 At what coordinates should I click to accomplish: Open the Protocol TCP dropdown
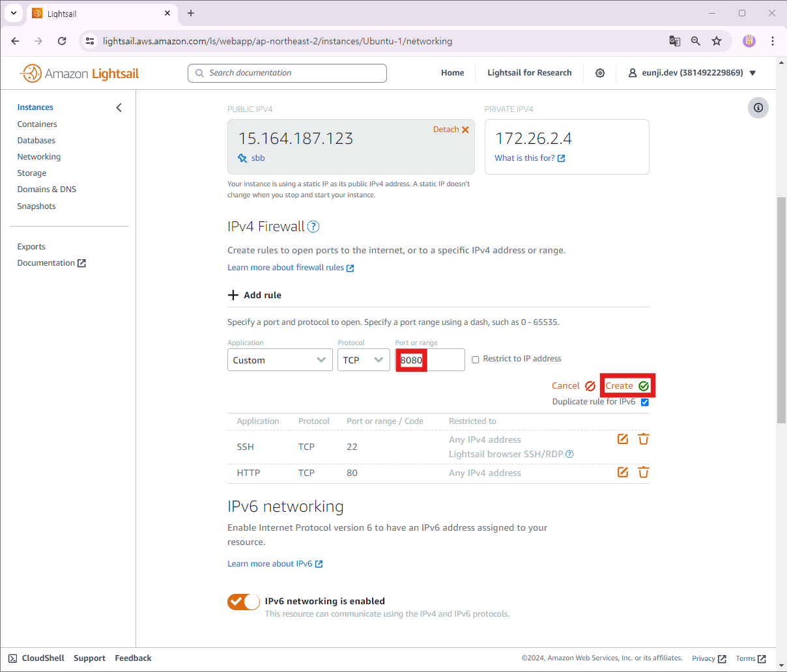(364, 360)
